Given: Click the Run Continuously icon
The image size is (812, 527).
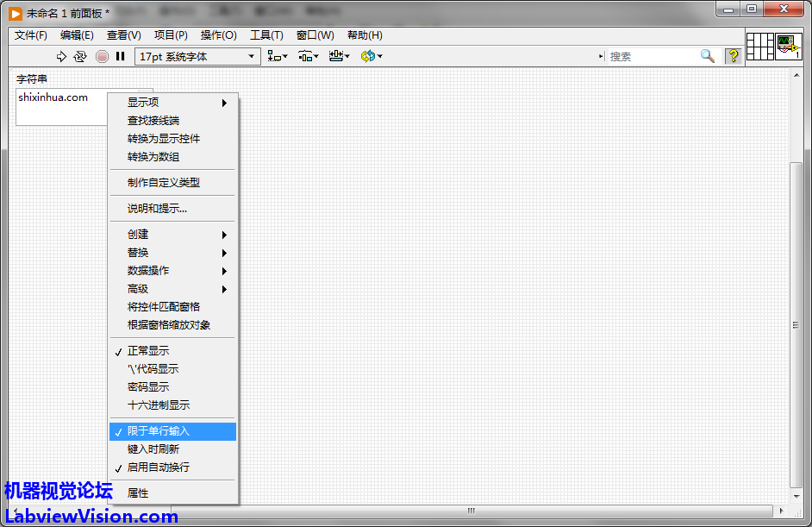Looking at the screenshot, I should click(80, 56).
